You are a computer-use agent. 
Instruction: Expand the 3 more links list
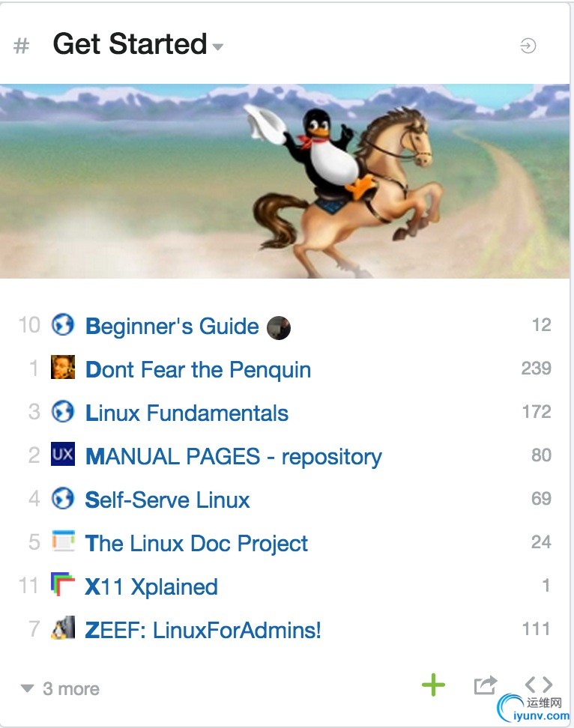(61, 689)
